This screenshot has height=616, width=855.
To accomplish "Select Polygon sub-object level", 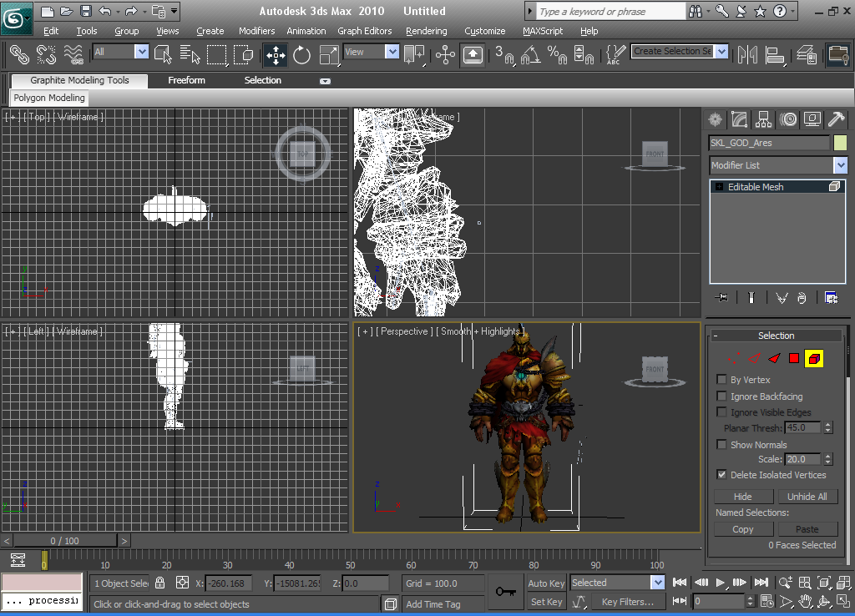I will click(794, 358).
